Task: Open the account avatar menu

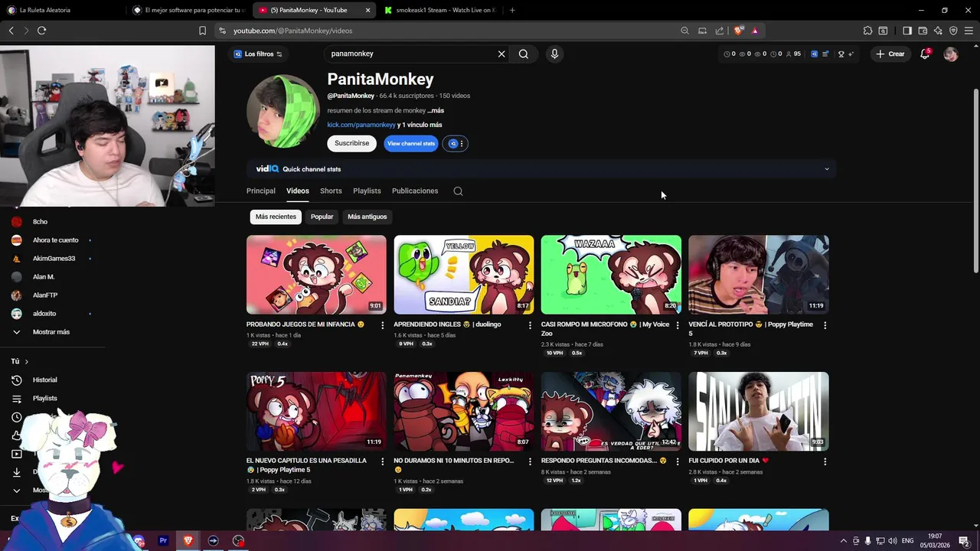Action: pos(951,54)
